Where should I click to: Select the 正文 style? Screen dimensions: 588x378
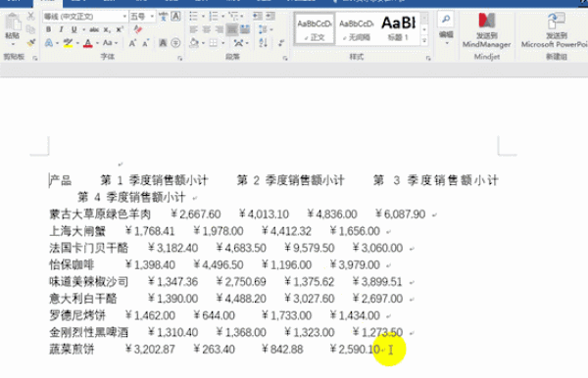coord(315,29)
